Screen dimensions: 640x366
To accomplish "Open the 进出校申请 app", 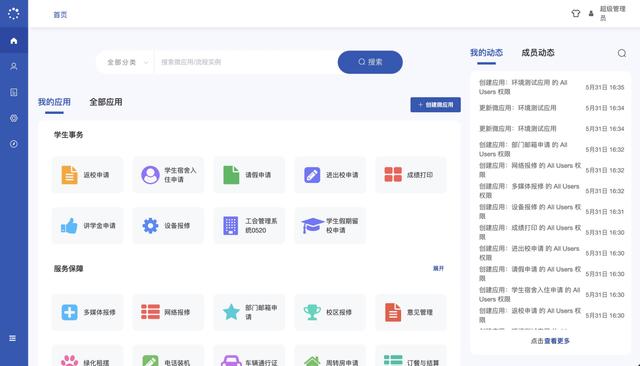I will 330,175.
